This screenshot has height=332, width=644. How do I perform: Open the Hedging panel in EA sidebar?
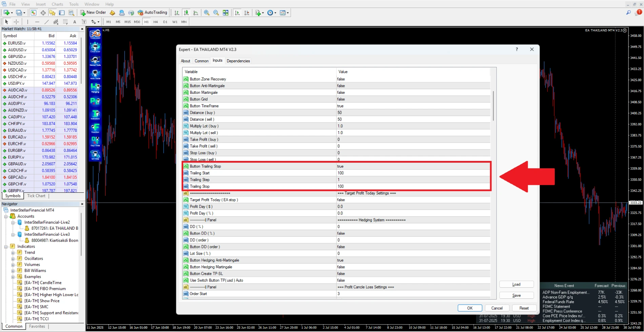point(95,88)
